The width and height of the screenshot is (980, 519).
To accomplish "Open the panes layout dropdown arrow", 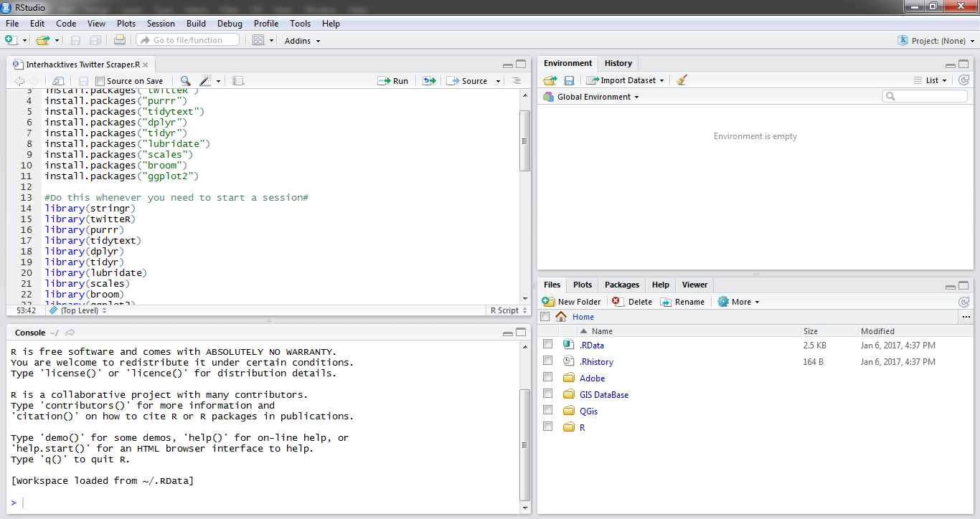I will pos(272,41).
